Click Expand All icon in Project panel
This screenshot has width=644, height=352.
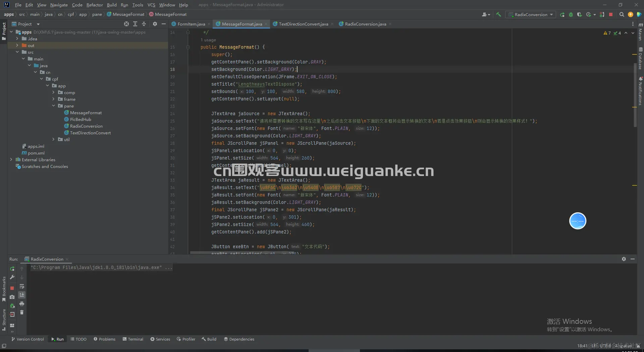pyautogui.click(x=135, y=24)
